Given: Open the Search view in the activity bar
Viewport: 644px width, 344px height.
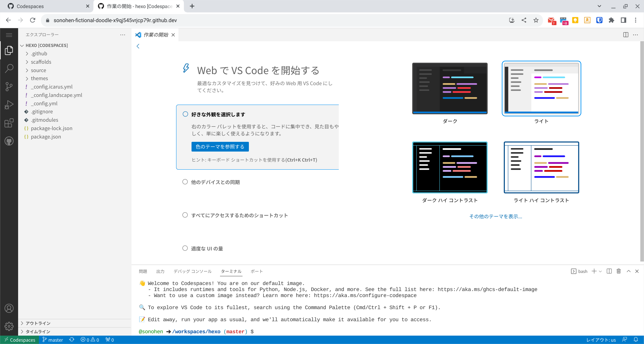Looking at the screenshot, I should coord(9,68).
